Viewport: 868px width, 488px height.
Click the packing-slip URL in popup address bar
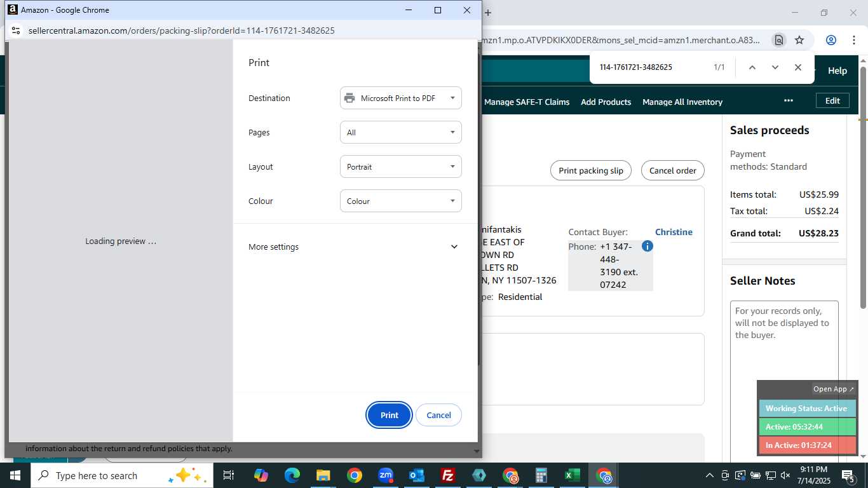point(181,30)
